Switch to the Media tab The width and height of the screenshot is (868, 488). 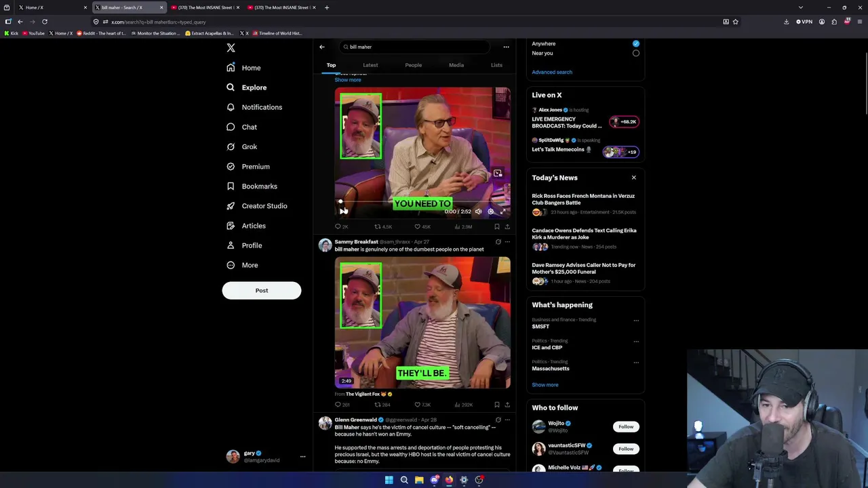click(x=456, y=65)
